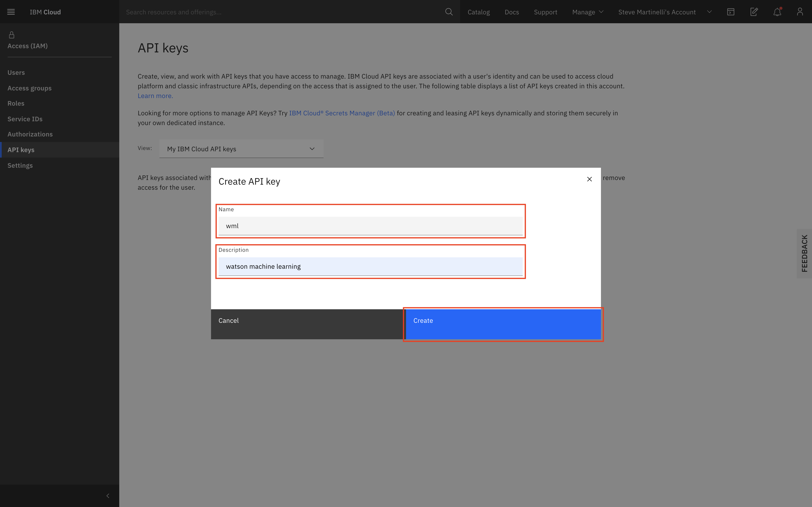This screenshot has height=507, width=812.
Task: Close the Create API key dialog
Action: tap(589, 179)
